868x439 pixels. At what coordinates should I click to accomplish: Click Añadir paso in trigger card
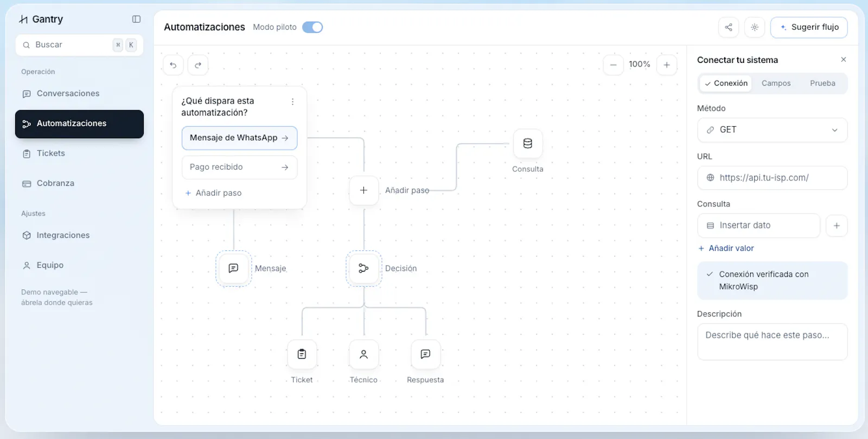[213, 193]
